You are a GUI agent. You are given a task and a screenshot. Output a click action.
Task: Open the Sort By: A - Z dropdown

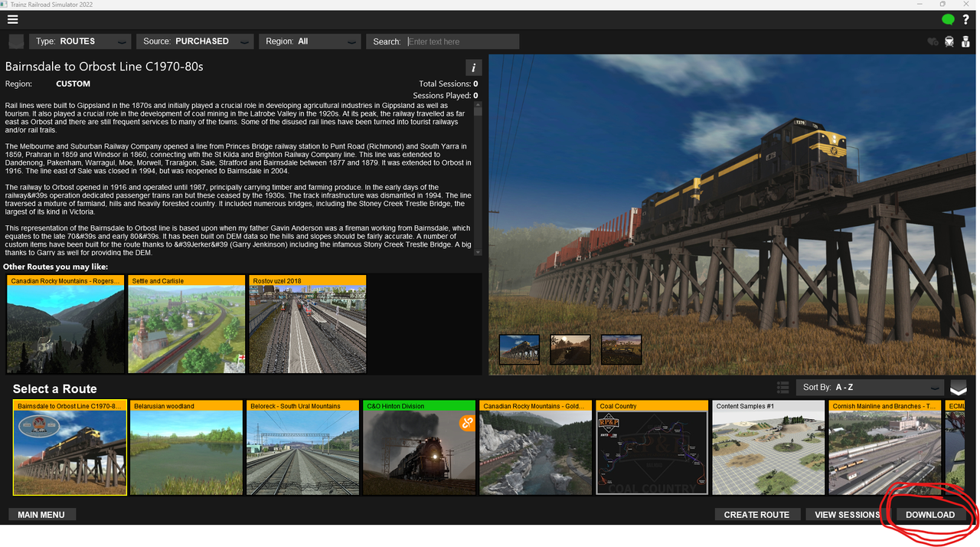tap(870, 388)
